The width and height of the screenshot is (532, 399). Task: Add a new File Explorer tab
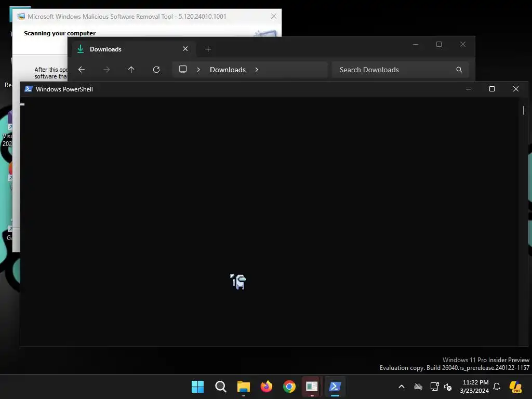(x=208, y=49)
